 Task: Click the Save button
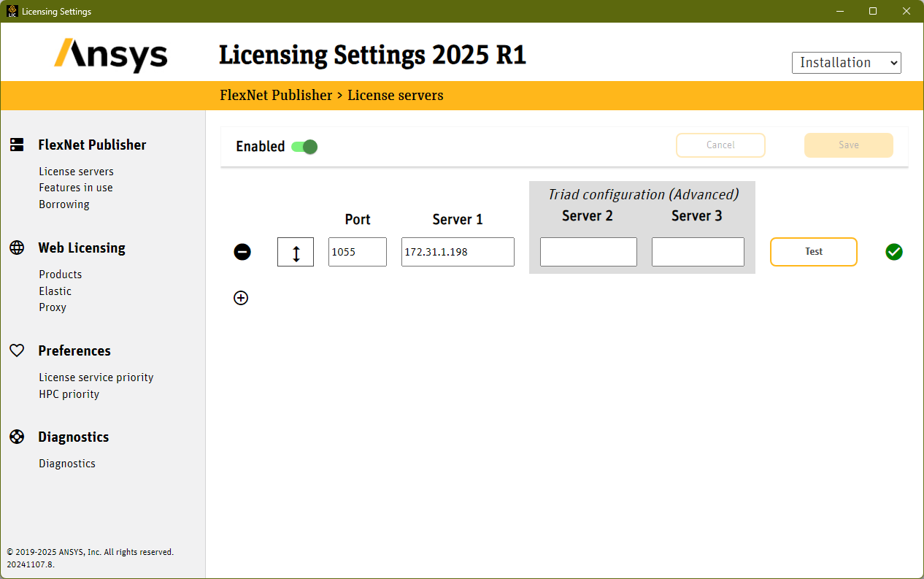[848, 145]
